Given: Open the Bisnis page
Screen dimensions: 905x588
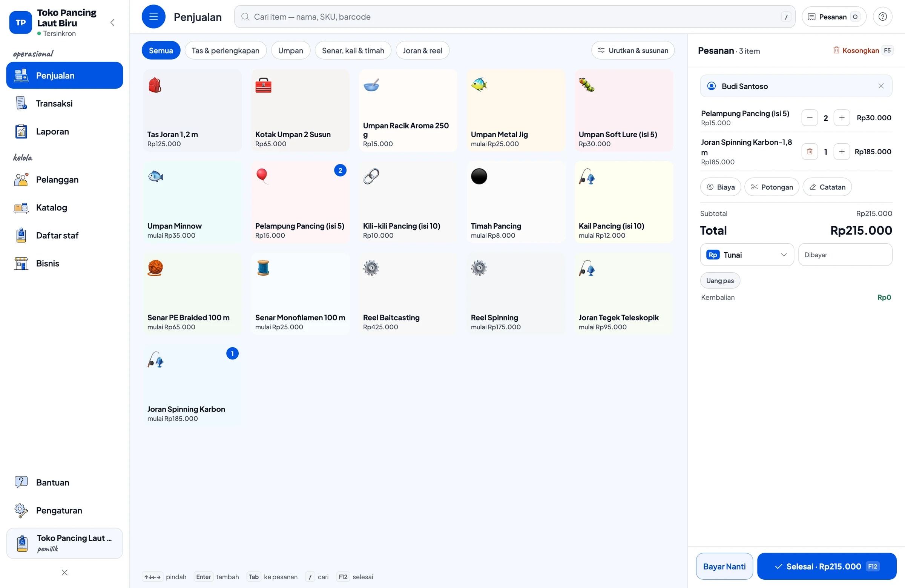Looking at the screenshot, I should pyautogui.click(x=64, y=264).
